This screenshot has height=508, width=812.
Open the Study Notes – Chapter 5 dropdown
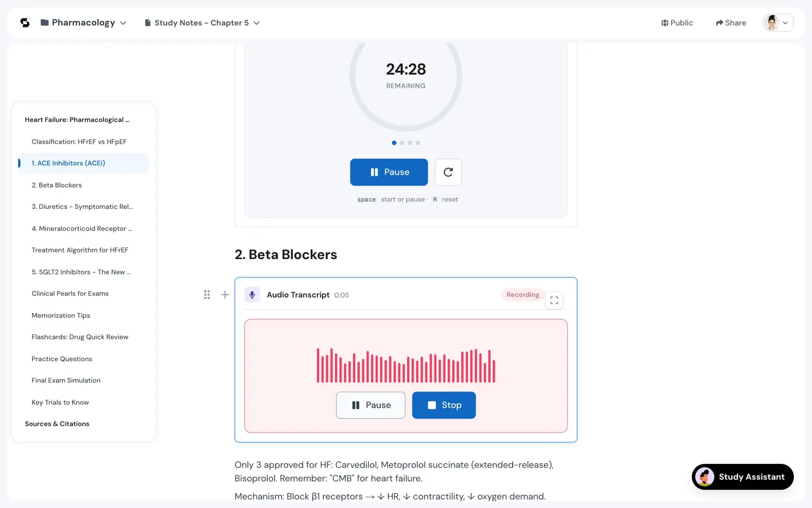[202, 23]
